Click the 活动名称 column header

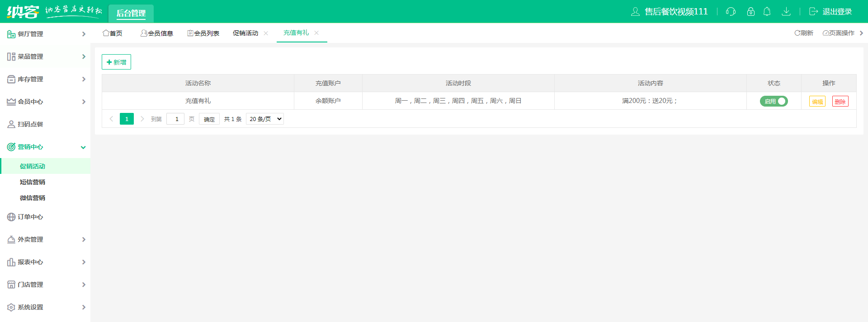198,83
